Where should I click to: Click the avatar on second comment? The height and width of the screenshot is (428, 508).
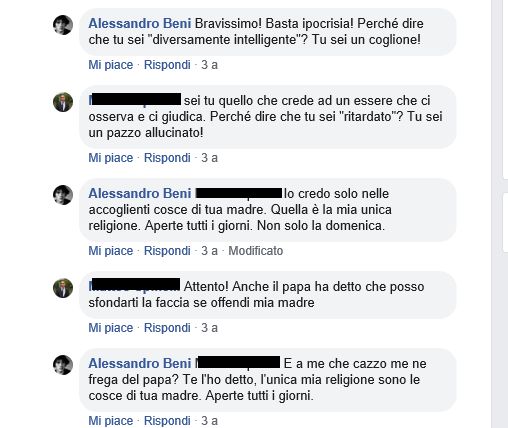tap(63, 102)
